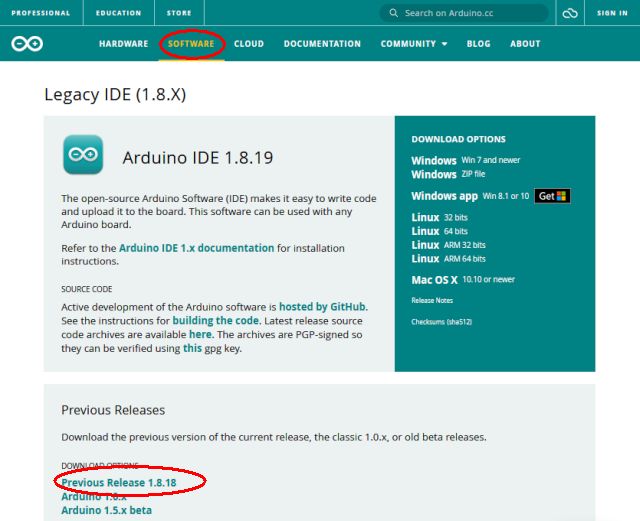Open Arduino IDE 1.x documentation link
The image size is (640, 521).
pyautogui.click(x=196, y=248)
